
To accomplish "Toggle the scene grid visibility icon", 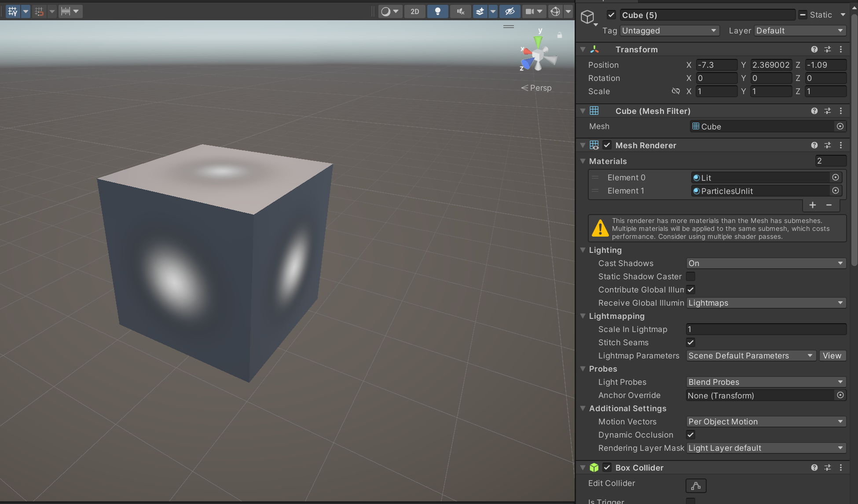I will click(x=13, y=11).
